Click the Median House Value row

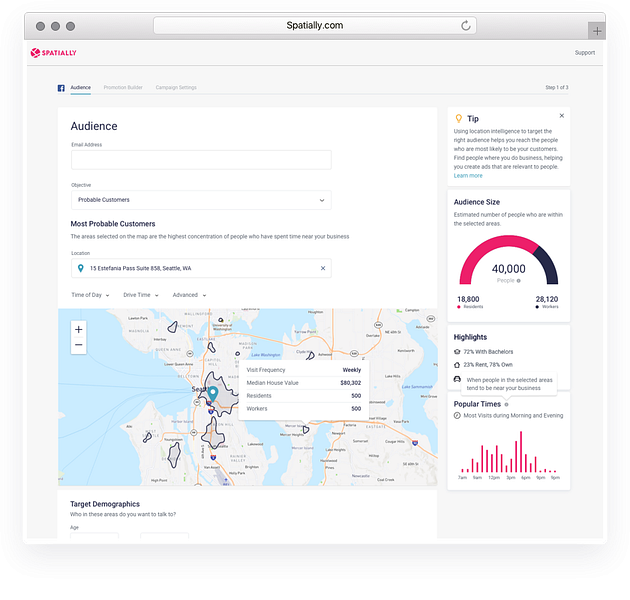[x=304, y=383]
